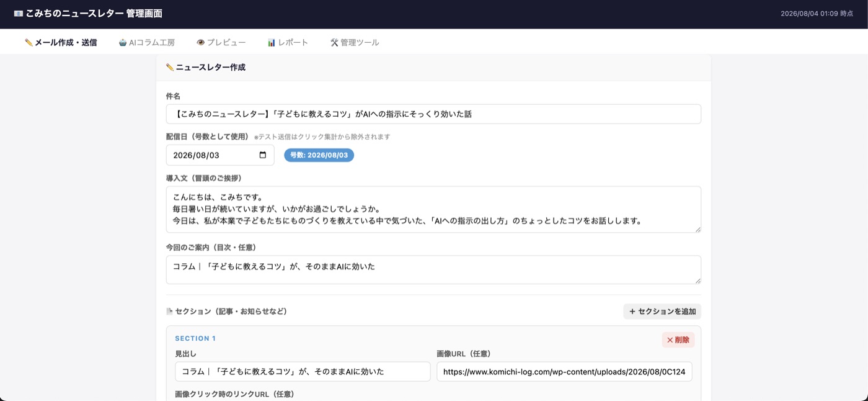The width and height of the screenshot is (868, 401).
Task: Open the 管理ツール tab
Action: click(355, 43)
